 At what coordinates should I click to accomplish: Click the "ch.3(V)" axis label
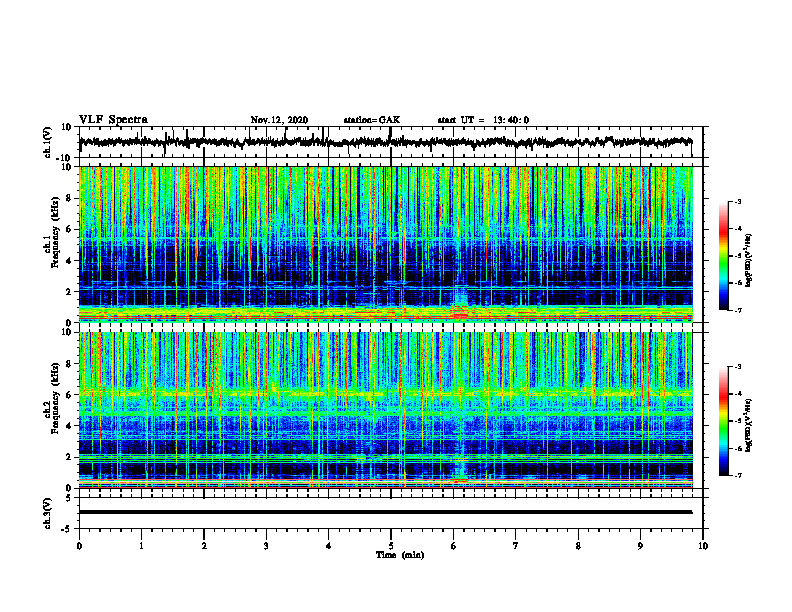pos(48,513)
